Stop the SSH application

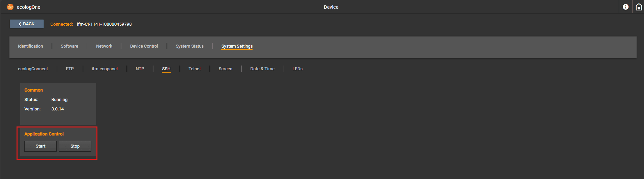click(x=75, y=146)
